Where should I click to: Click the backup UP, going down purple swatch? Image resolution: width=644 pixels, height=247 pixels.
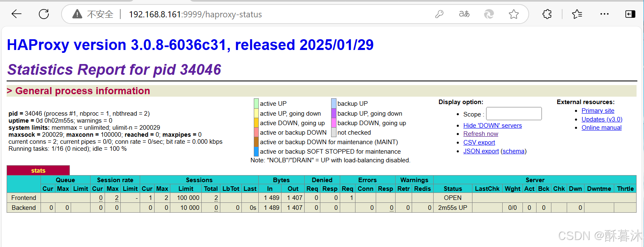click(334, 113)
